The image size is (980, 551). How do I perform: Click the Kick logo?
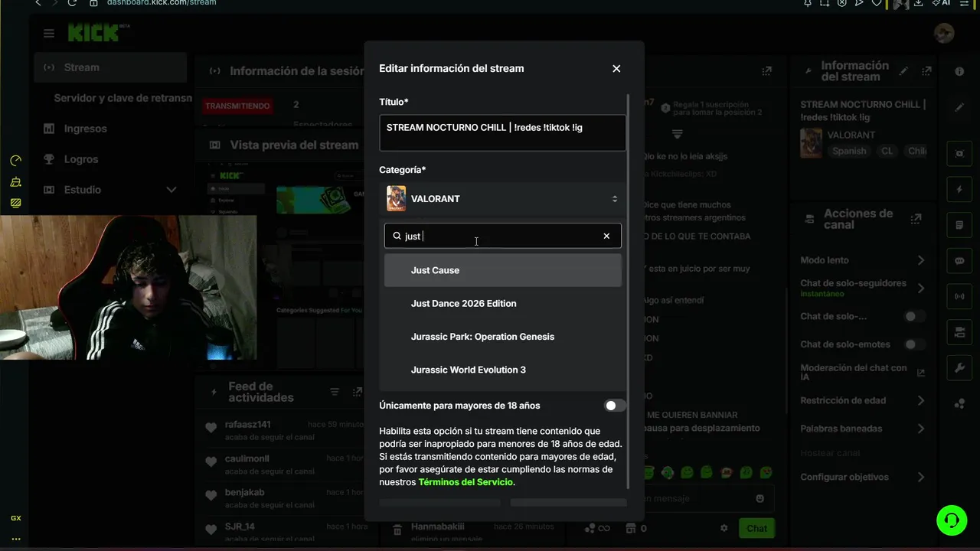(93, 32)
